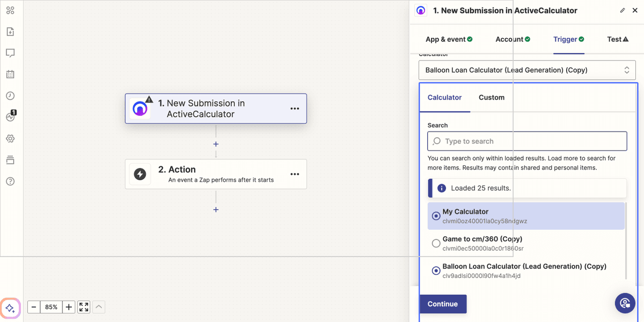The height and width of the screenshot is (322, 644).
Task: Zoom in with the plus button
Action: click(x=69, y=307)
